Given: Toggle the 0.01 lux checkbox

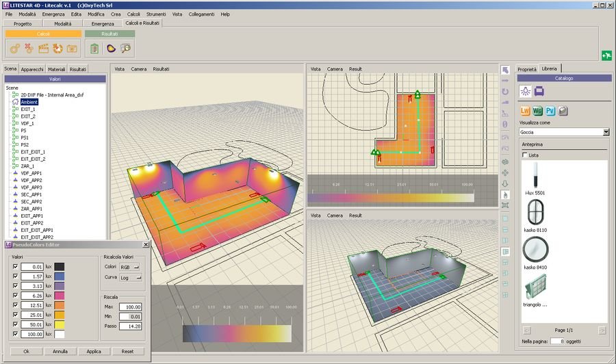Looking at the screenshot, I should click(x=15, y=267).
